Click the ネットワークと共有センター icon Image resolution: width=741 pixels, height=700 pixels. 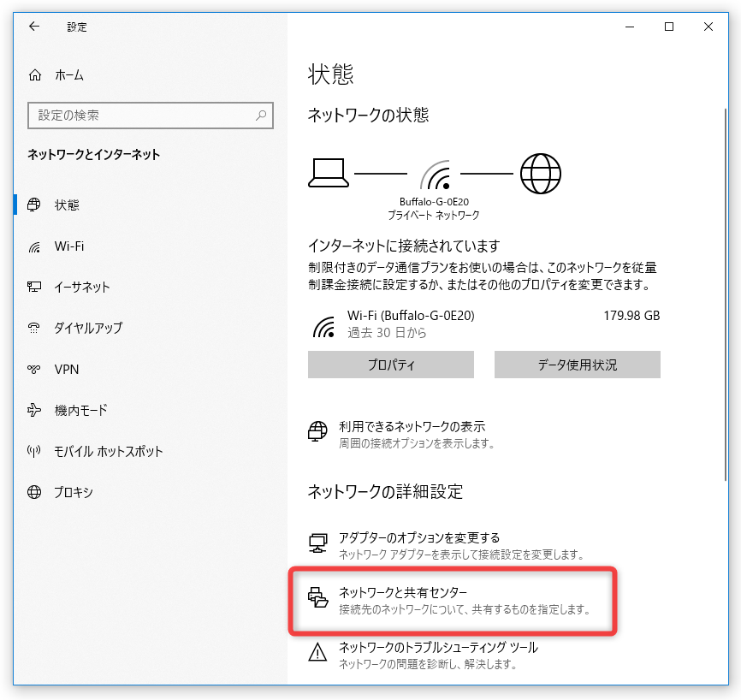pyautogui.click(x=318, y=597)
